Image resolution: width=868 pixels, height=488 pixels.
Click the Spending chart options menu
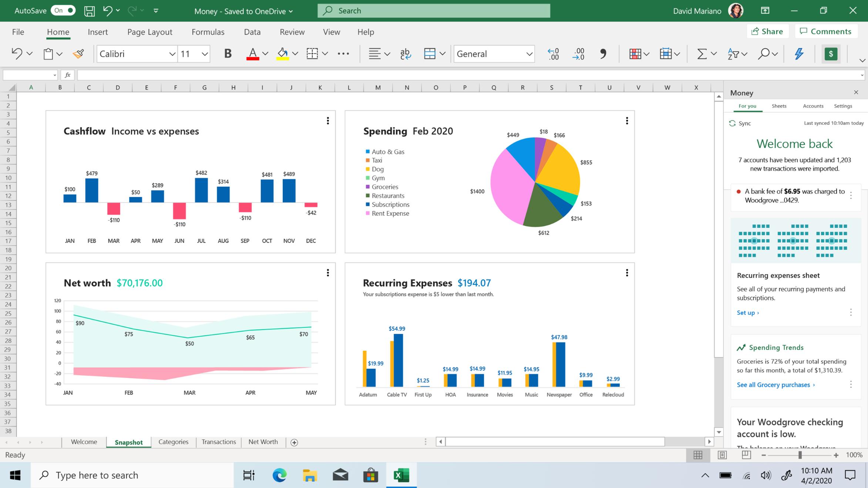coord(626,120)
